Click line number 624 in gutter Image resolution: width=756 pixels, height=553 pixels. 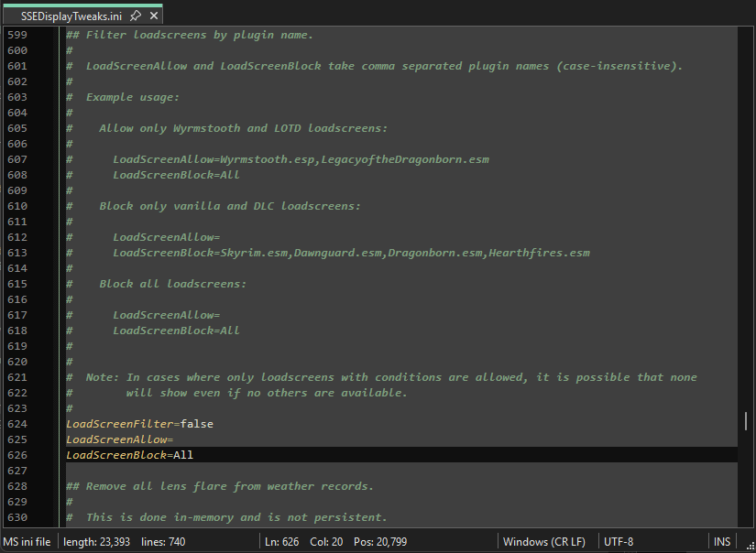point(17,424)
